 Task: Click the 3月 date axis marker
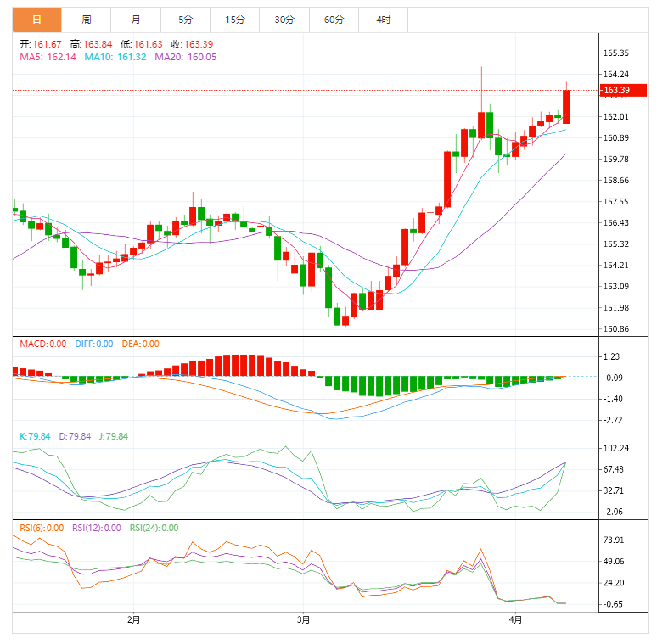[303, 619]
